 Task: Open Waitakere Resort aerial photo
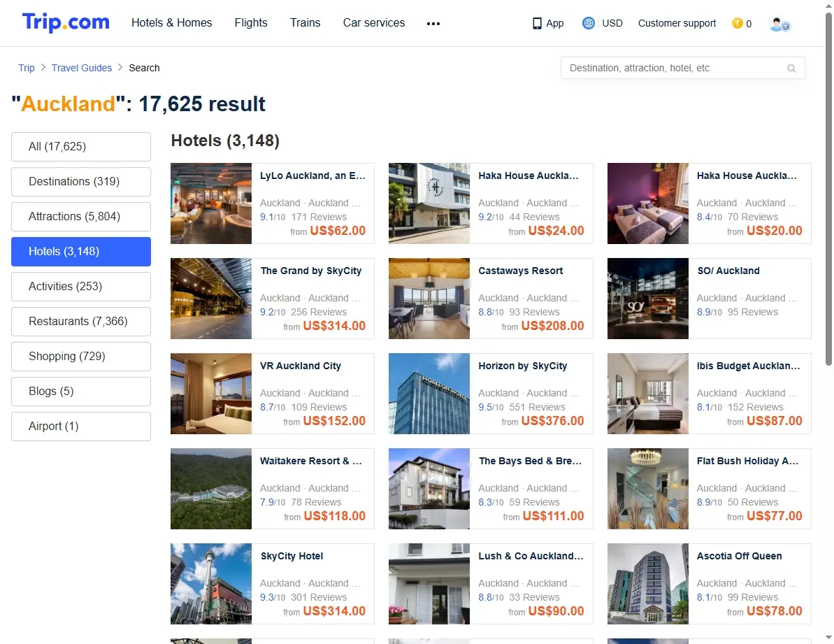point(211,489)
